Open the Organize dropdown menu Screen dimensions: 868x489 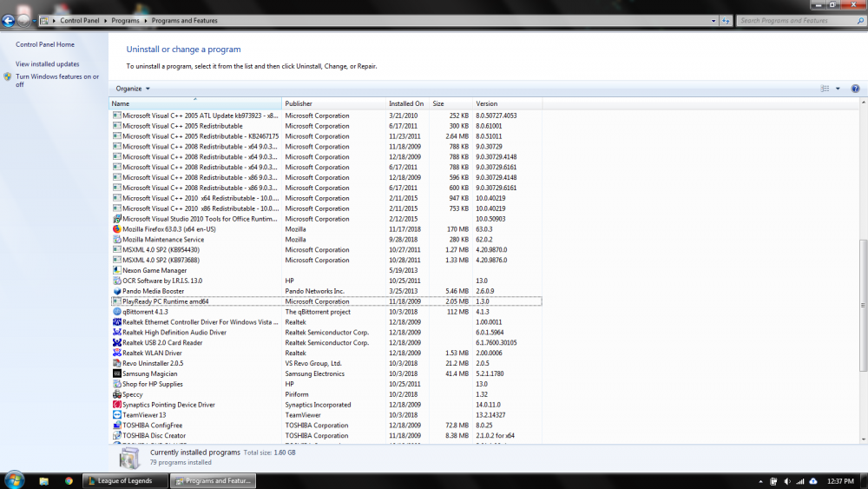tap(133, 89)
